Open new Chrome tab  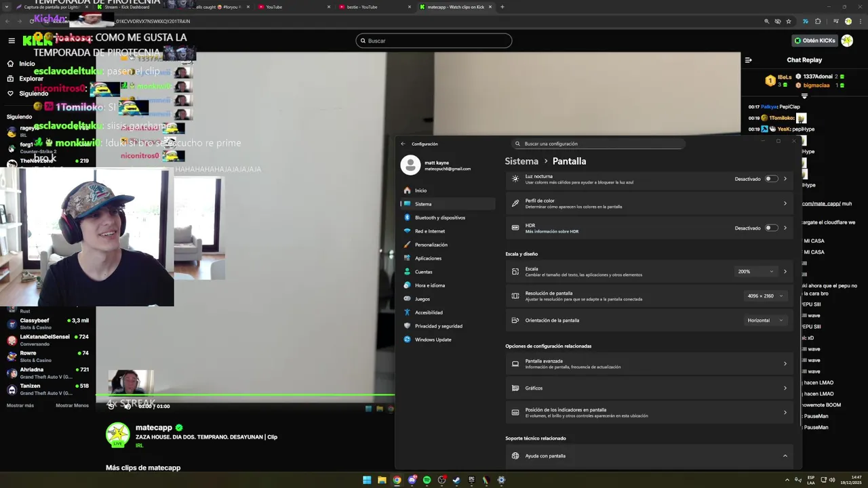[502, 7]
